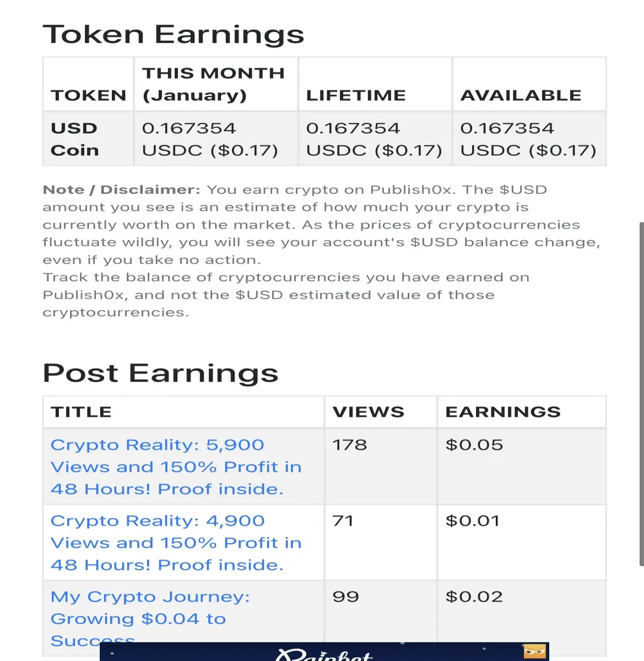
Task: Click the page vertical scrollbar thumb
Action: tap(641, 394)
